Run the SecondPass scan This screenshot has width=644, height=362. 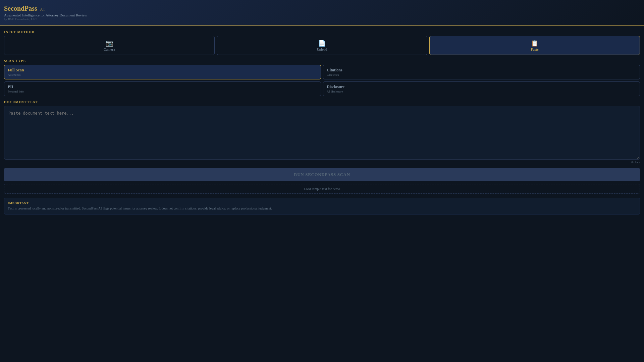[x=322, y=175]
